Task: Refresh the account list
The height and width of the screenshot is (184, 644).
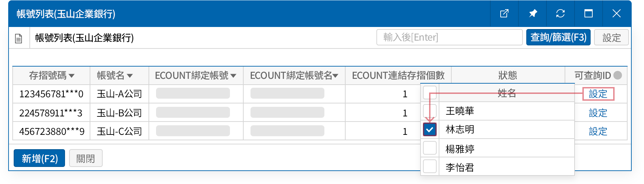Action: tap(561, 14)
